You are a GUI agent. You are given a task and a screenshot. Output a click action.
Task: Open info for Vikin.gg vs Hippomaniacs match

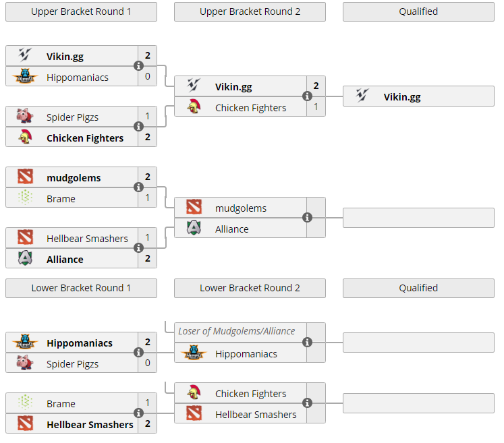pos(139,66)
